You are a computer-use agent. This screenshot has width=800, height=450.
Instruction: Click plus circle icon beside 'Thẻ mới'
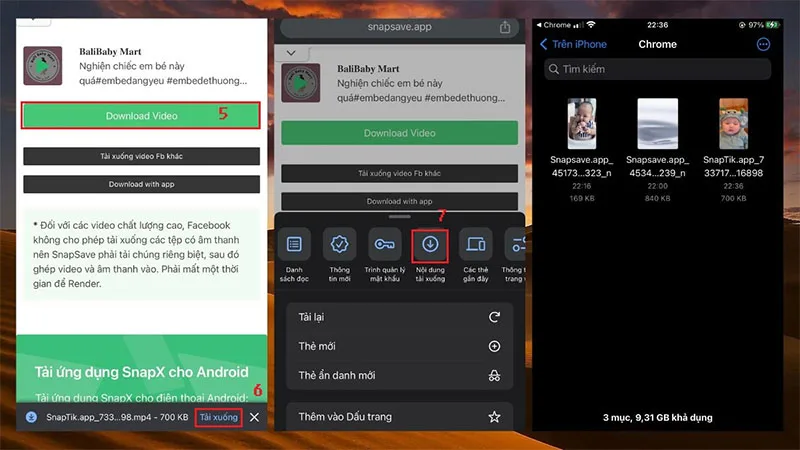(494, 346)
